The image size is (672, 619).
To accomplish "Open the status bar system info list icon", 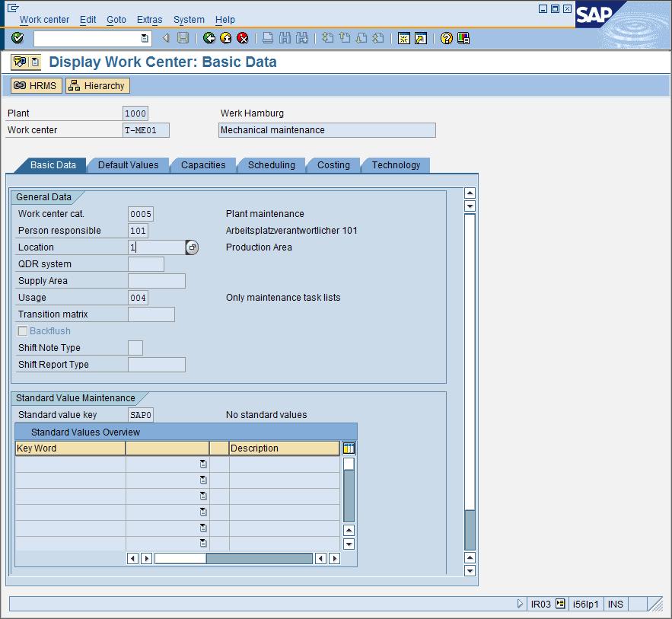I will 560,604.
